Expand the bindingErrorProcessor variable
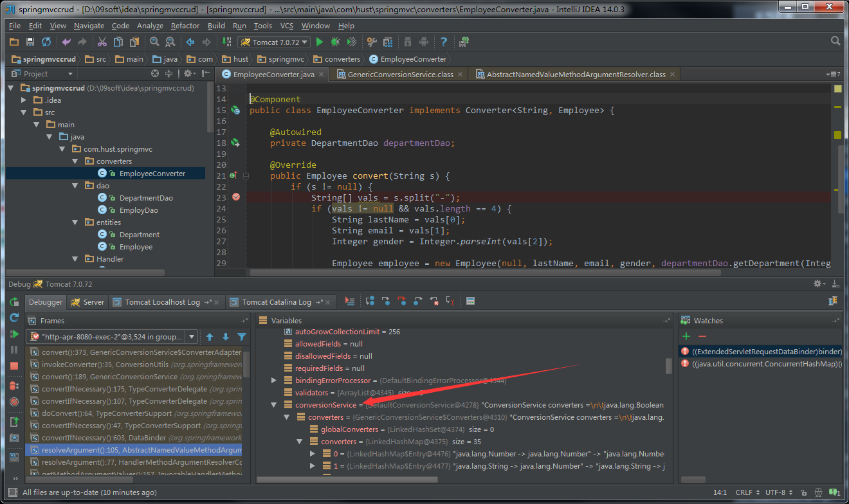 [x=274, y=381]
